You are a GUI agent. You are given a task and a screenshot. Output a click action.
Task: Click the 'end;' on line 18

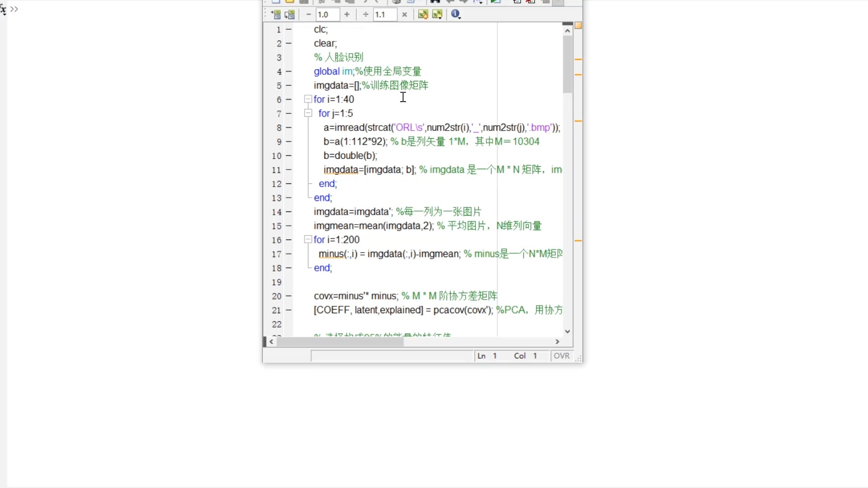pyautogui.click(x=323, y=268)
